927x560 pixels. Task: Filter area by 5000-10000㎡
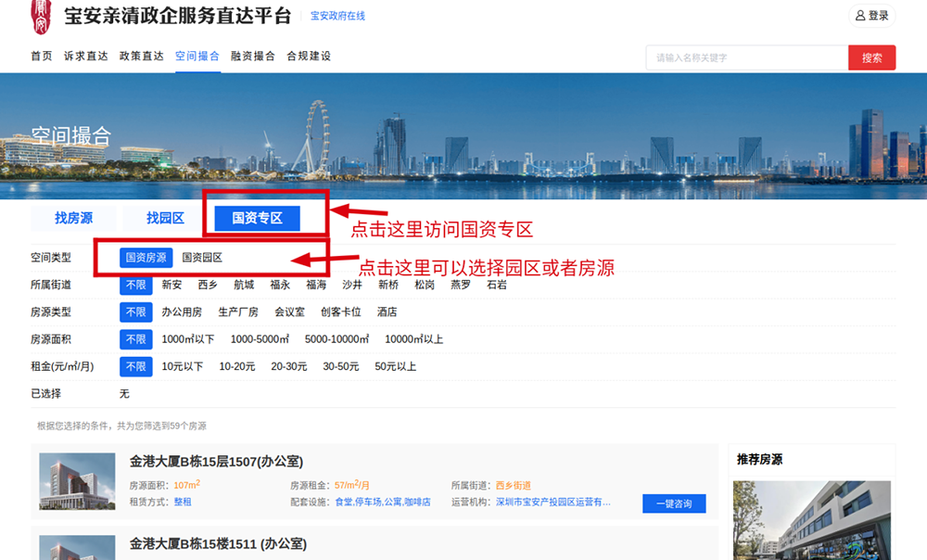(337, 339)
